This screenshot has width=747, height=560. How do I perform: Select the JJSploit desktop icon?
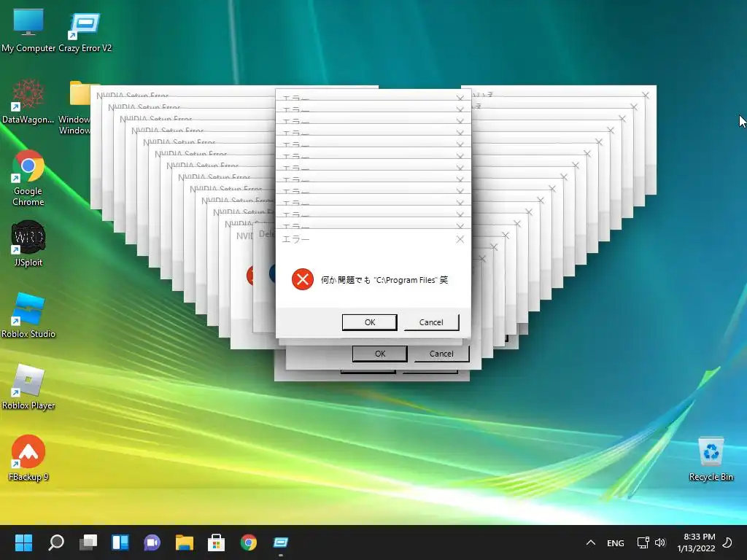28,244
